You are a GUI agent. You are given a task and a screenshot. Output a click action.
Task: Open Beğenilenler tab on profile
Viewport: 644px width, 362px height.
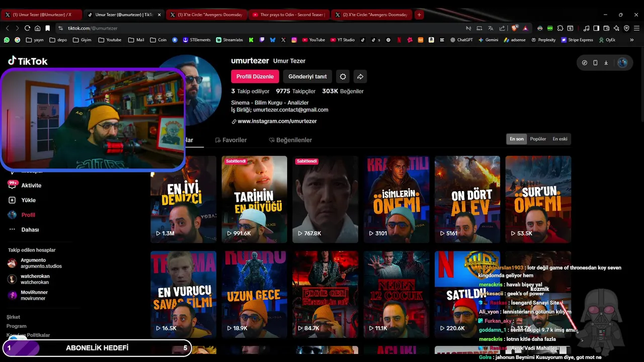[290, 140]
